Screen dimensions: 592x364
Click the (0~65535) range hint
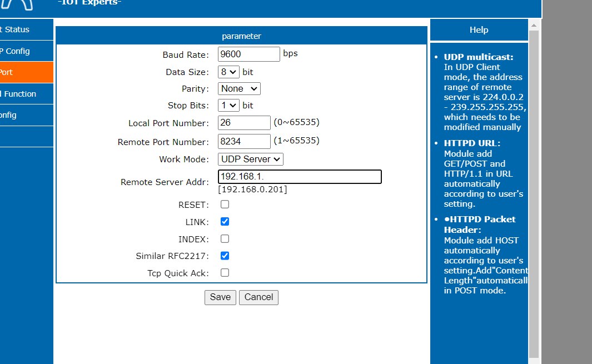click(297, 122)
